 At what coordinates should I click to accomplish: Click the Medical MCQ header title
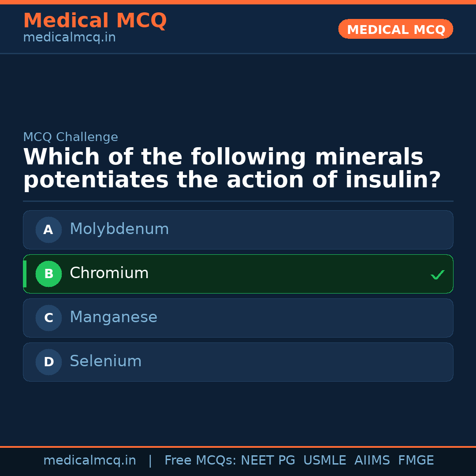point(95,20)
